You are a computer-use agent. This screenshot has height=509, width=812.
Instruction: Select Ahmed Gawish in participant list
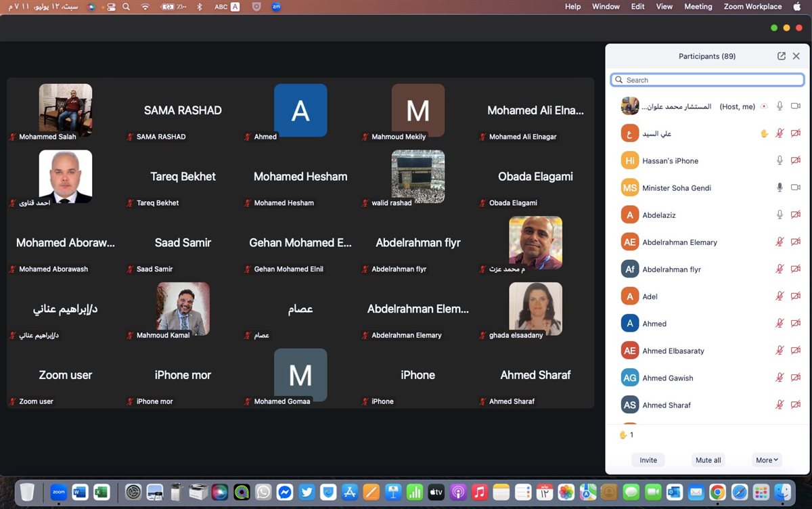[708, 378]
